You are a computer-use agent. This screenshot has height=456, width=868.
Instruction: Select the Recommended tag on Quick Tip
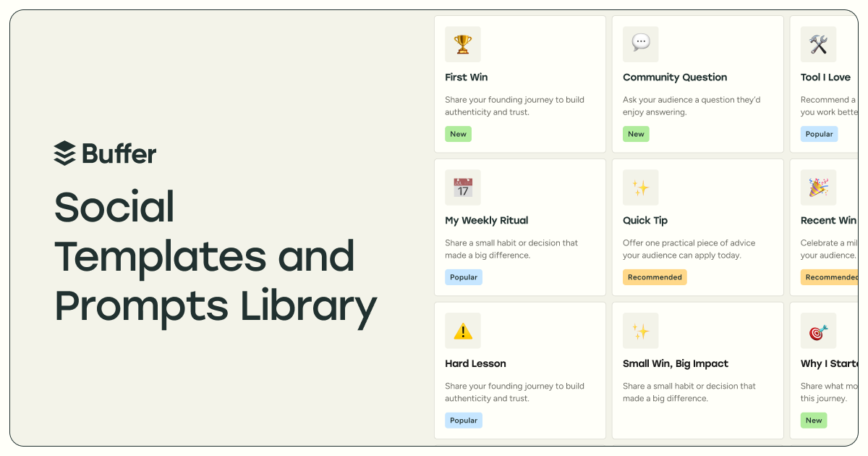[655, 277]
